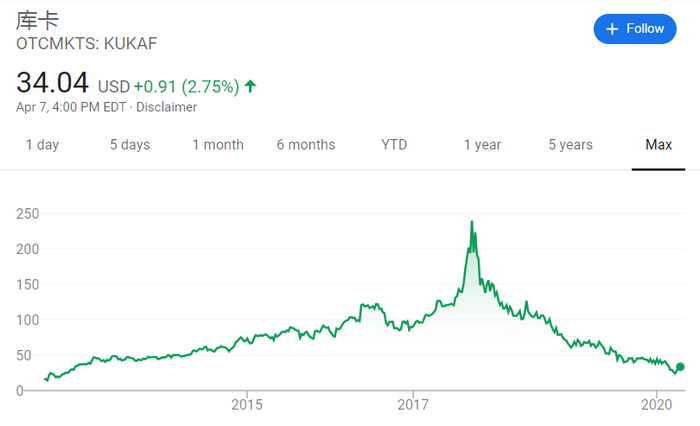
Task: Click the plus icon in Follow
Action: (x=612, y=29)
